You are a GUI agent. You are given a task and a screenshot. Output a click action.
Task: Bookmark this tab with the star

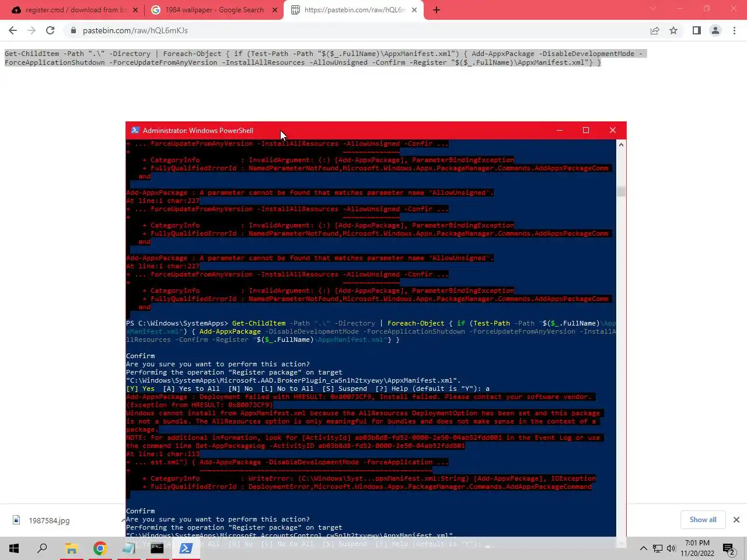[x=673, y=30]
